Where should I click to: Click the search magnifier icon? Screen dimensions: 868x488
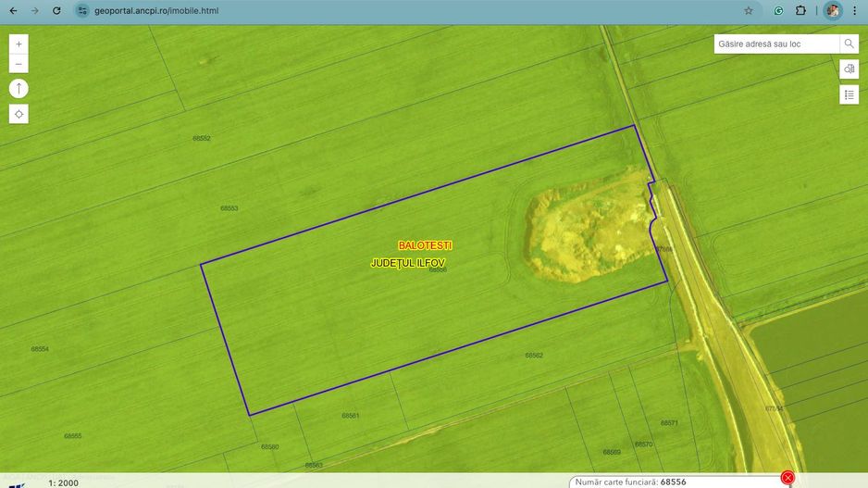(849, 44)
